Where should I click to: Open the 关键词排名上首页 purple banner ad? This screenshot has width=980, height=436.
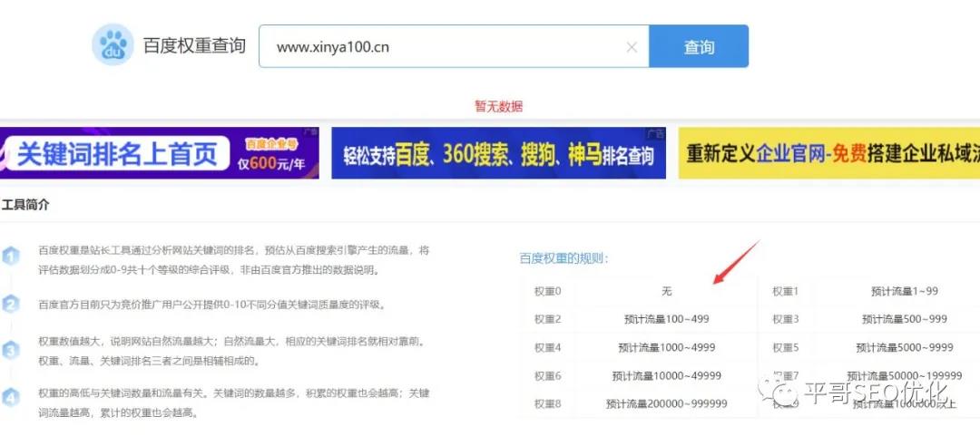160,153
